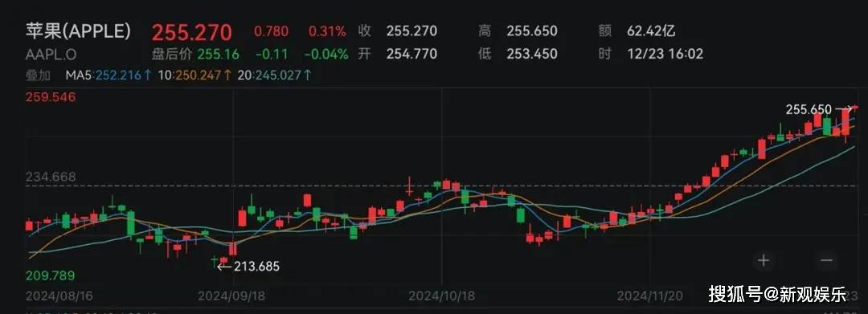Screen dimensions: 868x314
Task: Zoom out chart with minus button
Action: pos(826,260)
